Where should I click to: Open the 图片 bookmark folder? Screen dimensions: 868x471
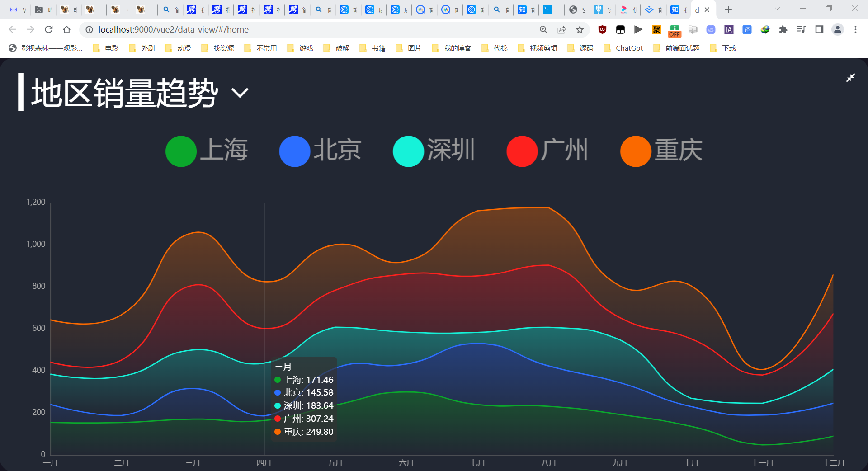coord(409,48)
